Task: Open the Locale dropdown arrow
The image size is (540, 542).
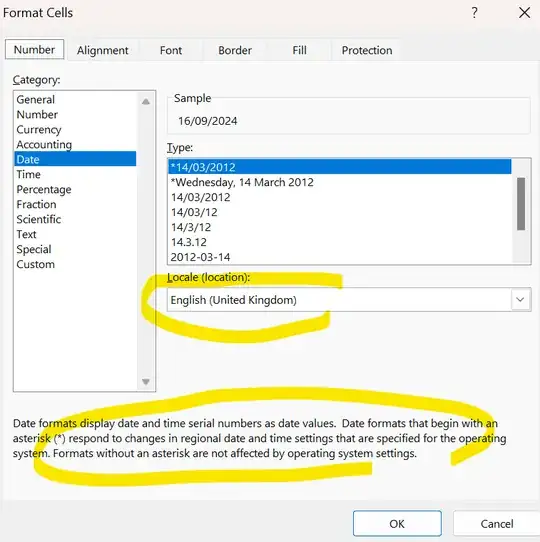Action: pos(520,300)
